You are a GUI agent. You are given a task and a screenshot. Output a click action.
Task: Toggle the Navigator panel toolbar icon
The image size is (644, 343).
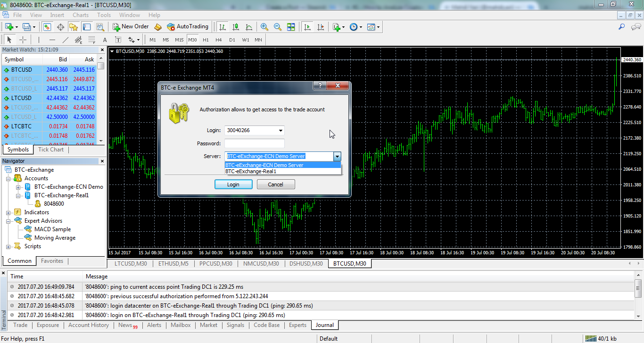[x=74, y=27]
